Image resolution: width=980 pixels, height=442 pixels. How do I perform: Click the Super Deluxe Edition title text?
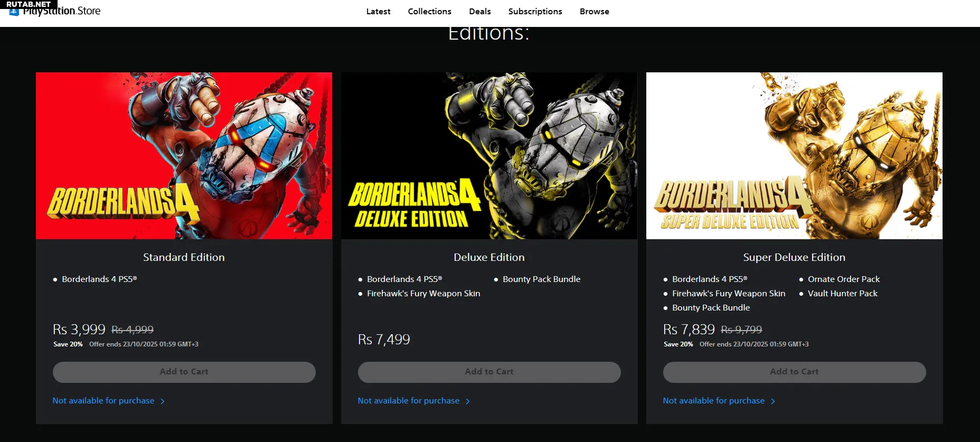tap(794, 257)
